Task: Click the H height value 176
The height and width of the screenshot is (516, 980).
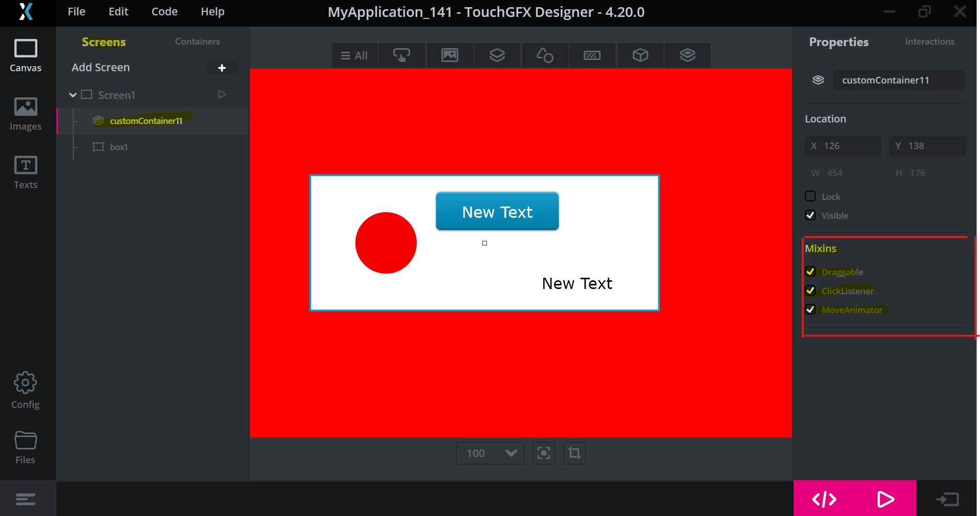Action: point(918,173)
